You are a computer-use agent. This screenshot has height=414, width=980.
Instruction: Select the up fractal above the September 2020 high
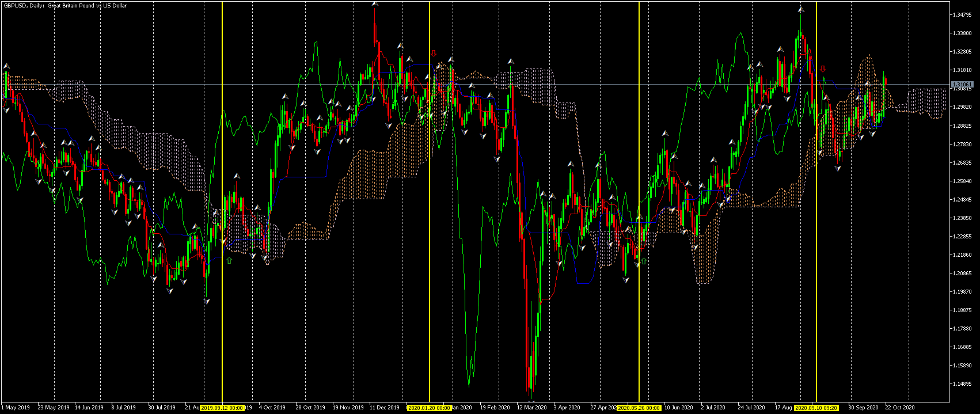(x=801, y=10)
